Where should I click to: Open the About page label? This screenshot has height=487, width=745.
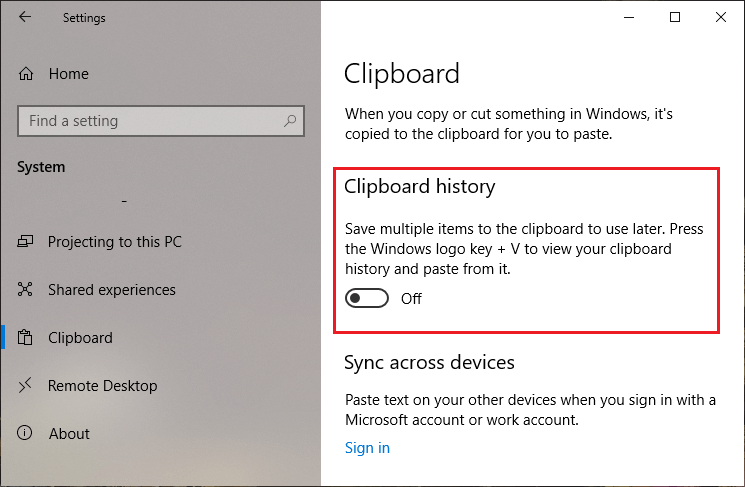click(69, 434)
